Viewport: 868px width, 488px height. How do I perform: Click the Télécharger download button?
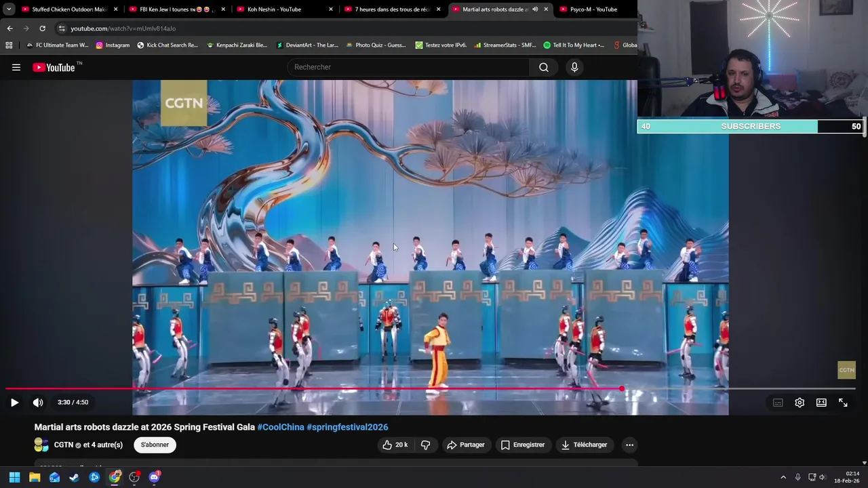click(x=584, y=445)
